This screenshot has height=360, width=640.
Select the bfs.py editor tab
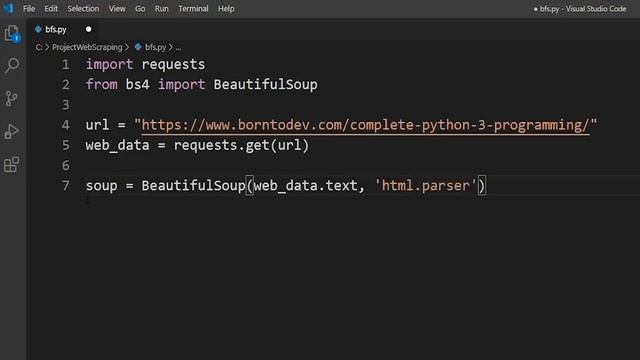tap(63, 29)
